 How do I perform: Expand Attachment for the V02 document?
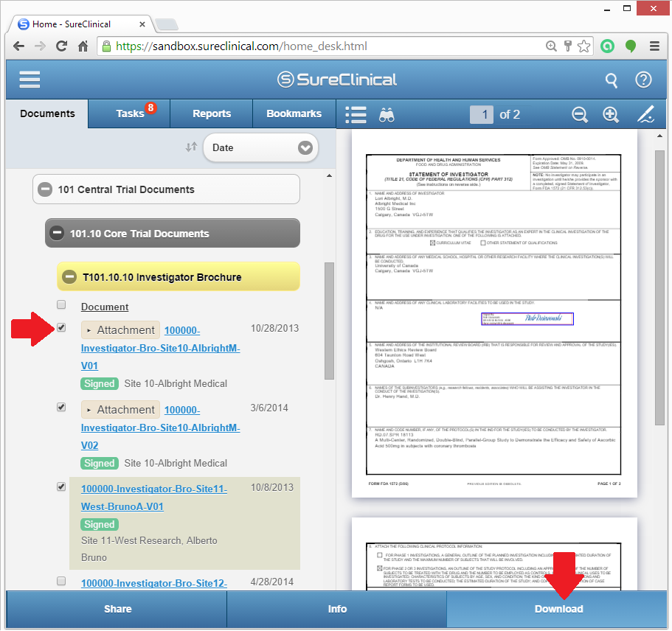click(x=120, y=410)
